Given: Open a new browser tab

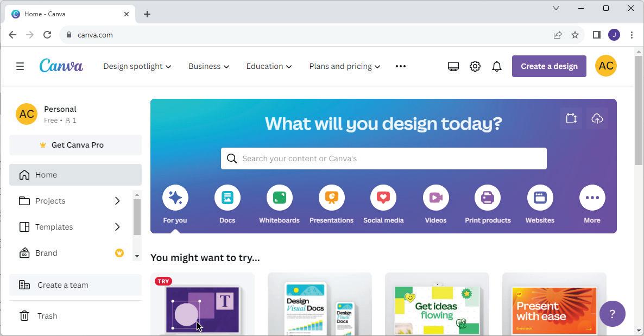Looking at the screenshot, I should tap(147, 14).
